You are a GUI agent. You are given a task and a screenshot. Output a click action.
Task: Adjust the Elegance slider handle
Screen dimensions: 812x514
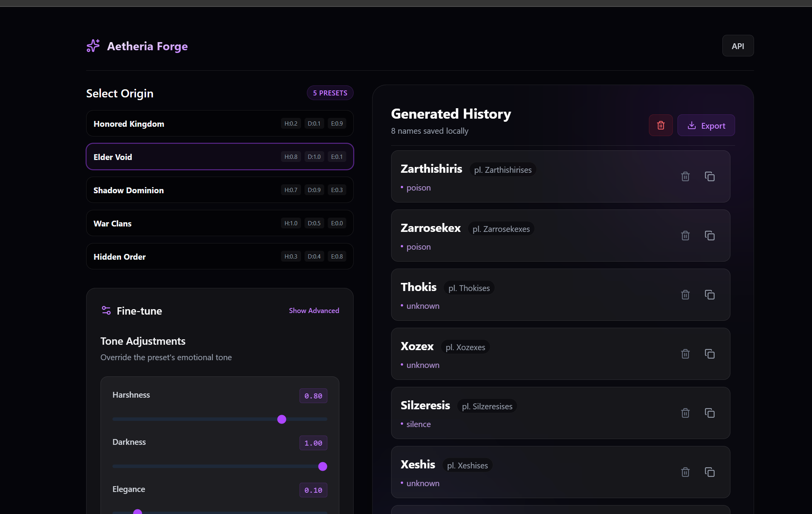138,512
